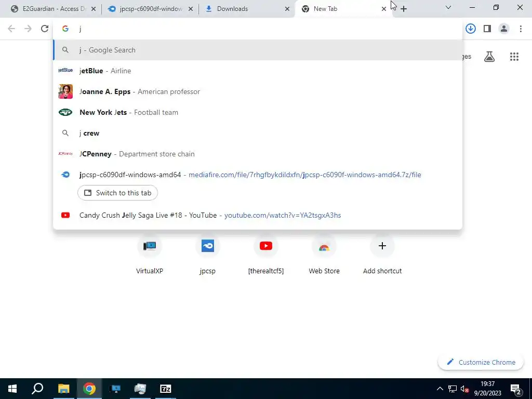This screenshot has height=399, width=532.
Task: Open the VirtualXP shortcut
Action: coord(150,255)
